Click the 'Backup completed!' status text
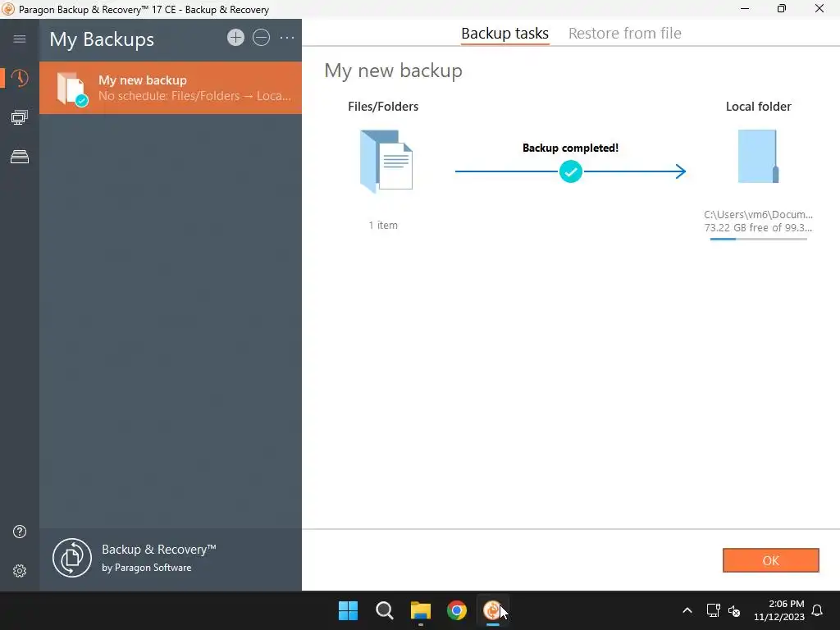This screenshot has height=630, width=840. pyautogui.click(x=571, y=148)
